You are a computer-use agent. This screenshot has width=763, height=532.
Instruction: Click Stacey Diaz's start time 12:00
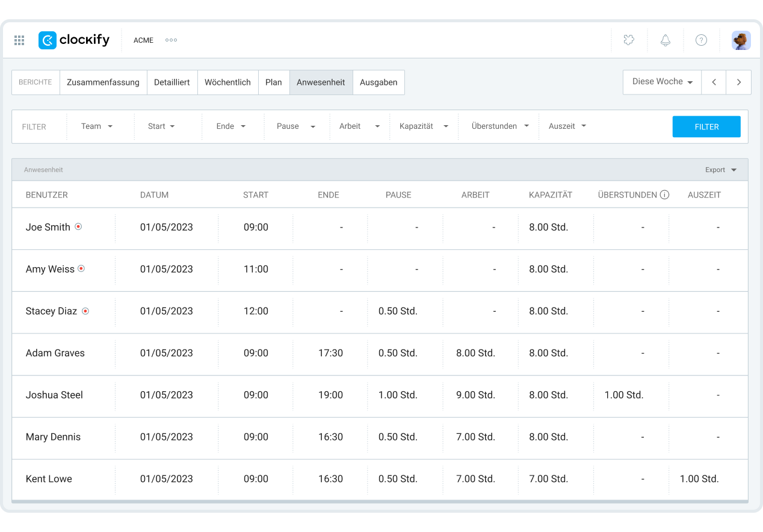pos(256,311)
